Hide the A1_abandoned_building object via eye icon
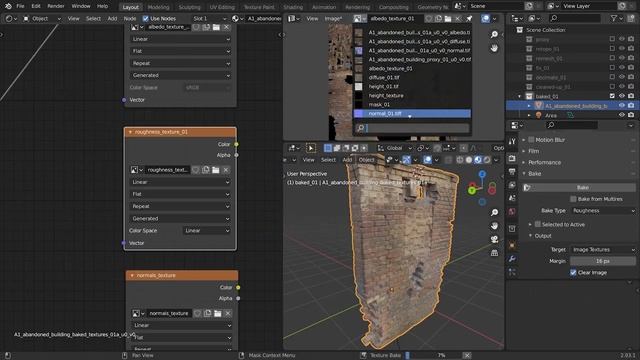 click(x=622, y=105)
